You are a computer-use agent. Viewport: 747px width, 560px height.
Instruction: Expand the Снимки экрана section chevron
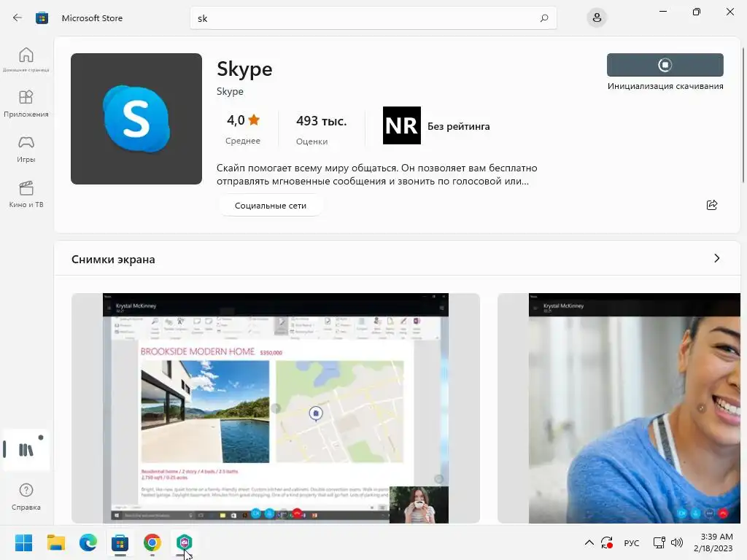[x=716, y=258]
